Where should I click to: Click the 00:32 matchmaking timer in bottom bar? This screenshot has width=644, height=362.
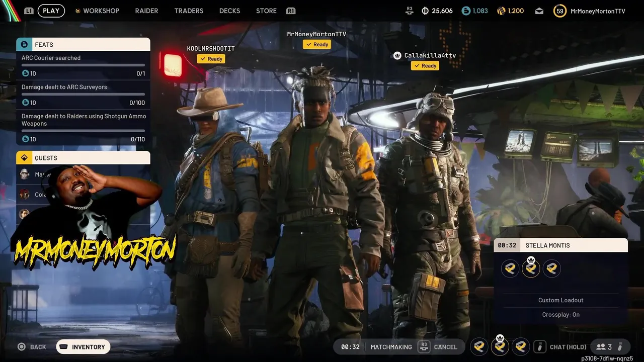(x=350, y=346)
